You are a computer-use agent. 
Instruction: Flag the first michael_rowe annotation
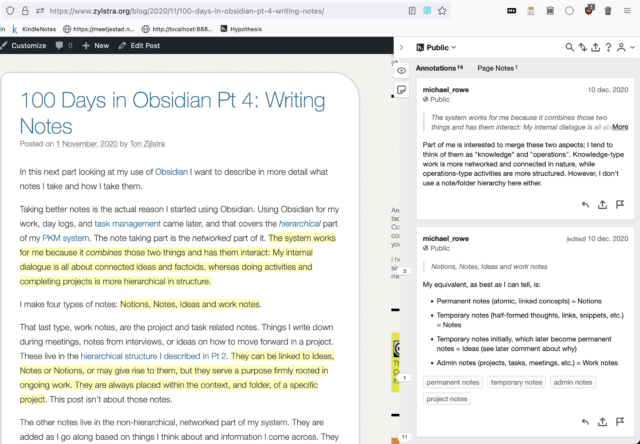(620, 204)
